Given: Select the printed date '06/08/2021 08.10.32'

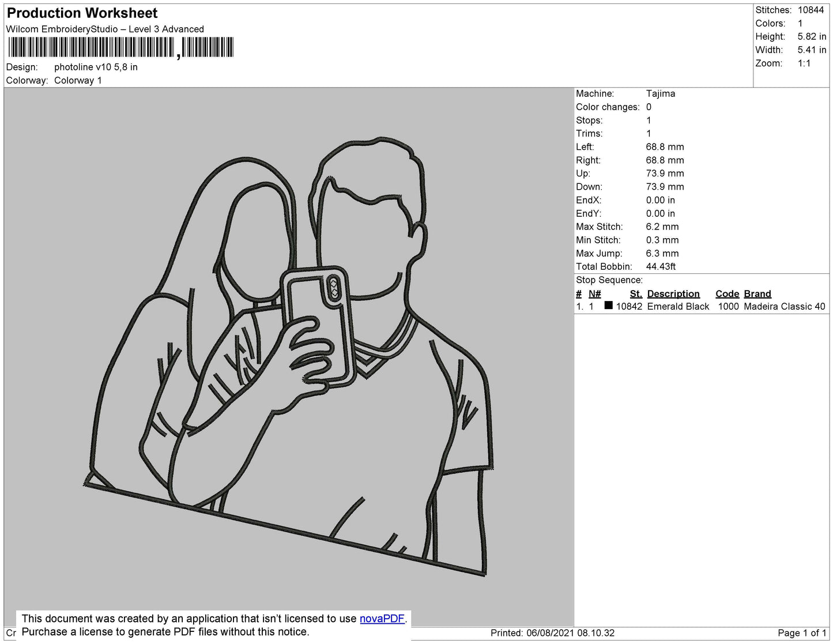Looking at the screenshot, I should point(570,633).
